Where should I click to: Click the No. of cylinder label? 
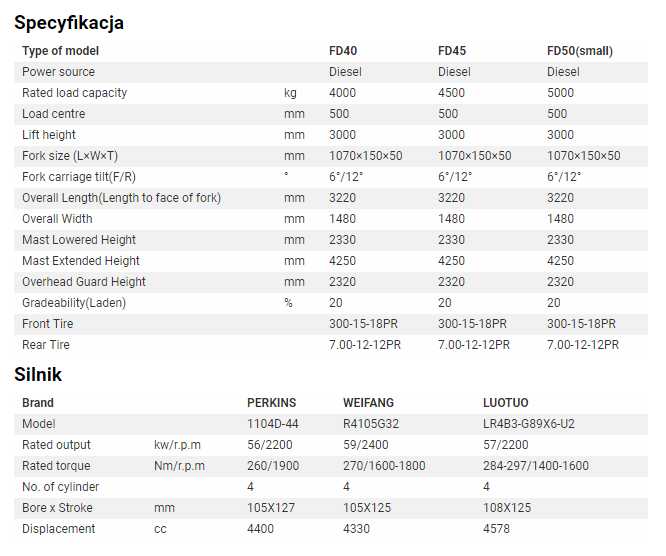[x=60, y=487]
